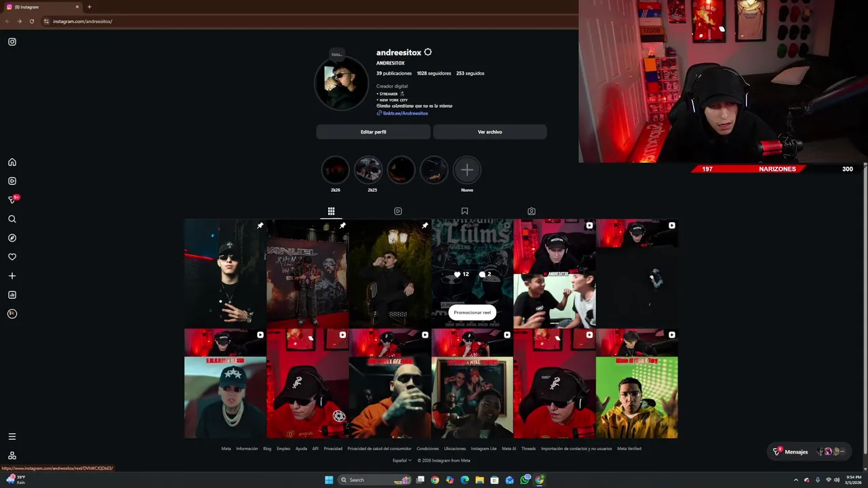Open the Meta footer link
The width and height of the screenshot is (868, 488).
(226, 449)
